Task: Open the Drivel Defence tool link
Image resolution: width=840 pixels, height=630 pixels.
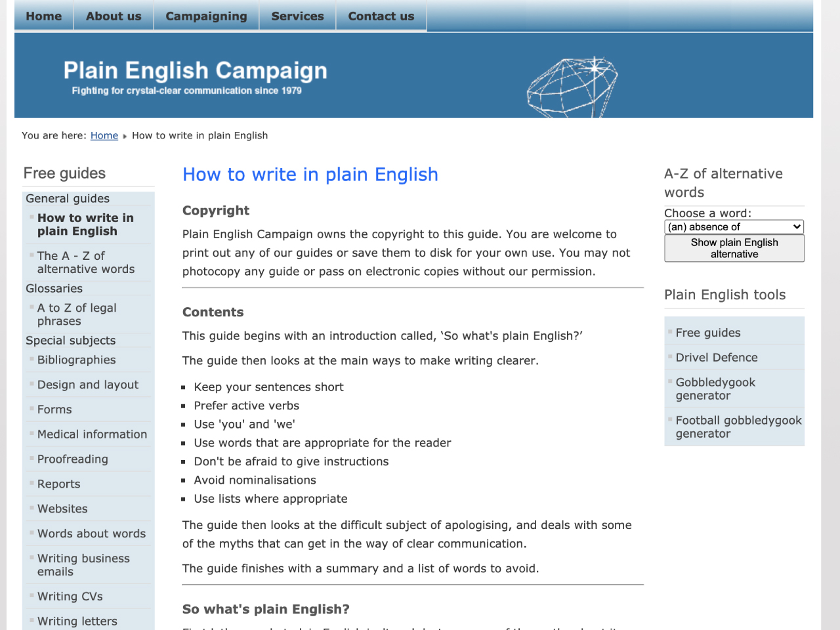Action: click(717, 358)
